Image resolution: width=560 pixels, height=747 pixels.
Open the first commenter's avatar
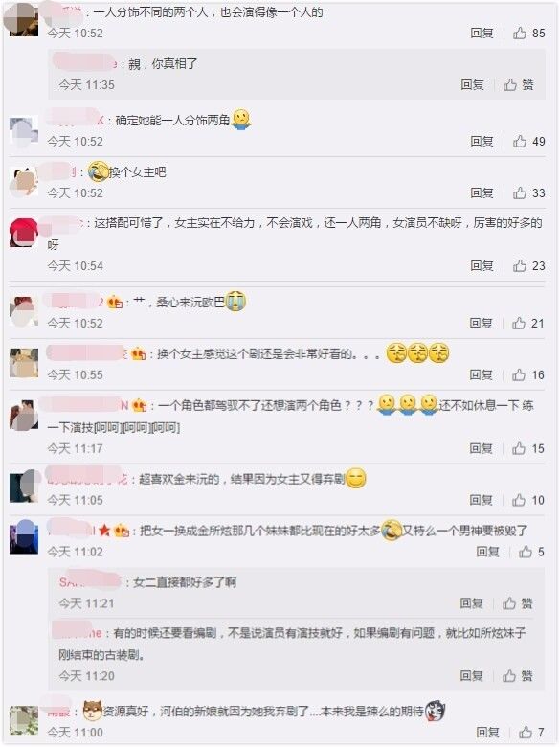tap(21, 19)
